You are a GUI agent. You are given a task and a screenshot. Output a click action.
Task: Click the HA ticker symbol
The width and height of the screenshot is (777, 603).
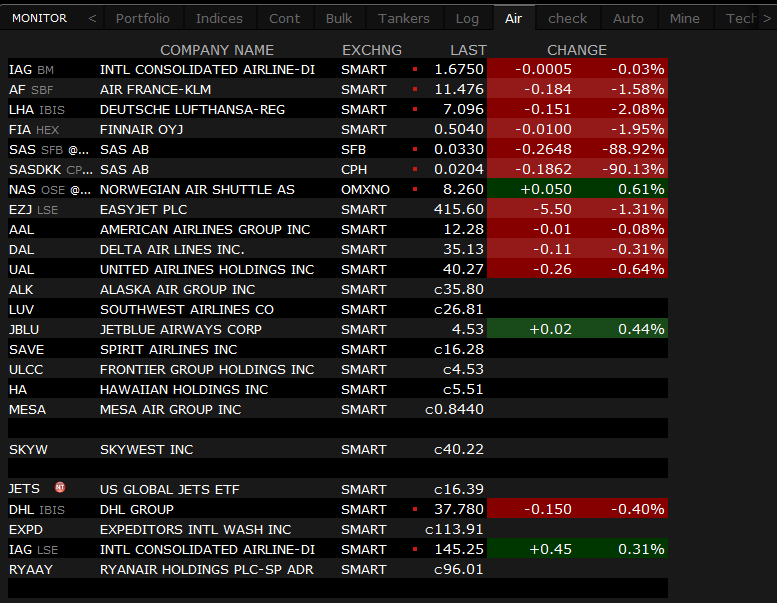click(x=18, y=389)
